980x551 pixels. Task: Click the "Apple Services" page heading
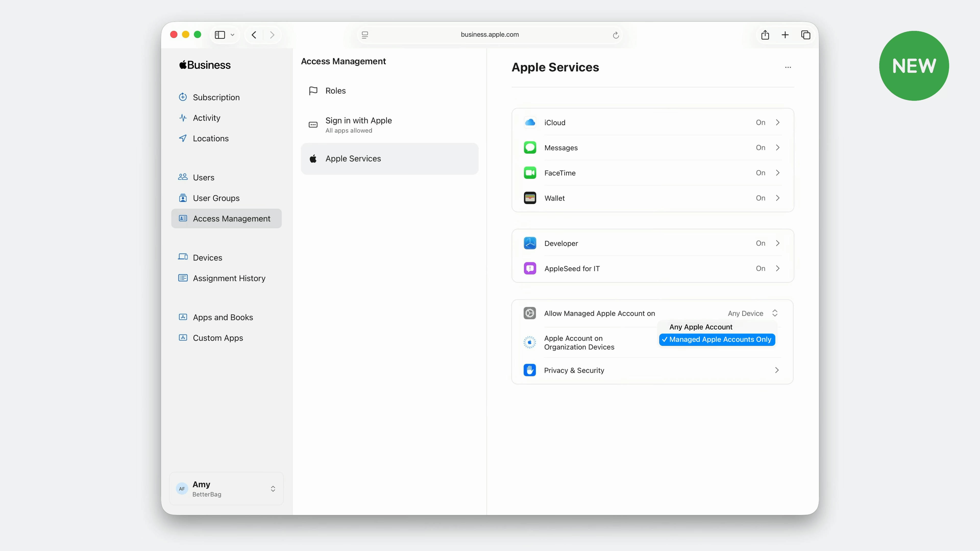[555, 67]
